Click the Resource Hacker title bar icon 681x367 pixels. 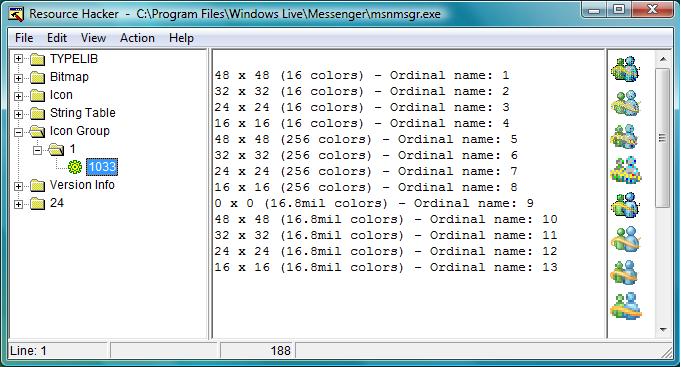[17, 14]
